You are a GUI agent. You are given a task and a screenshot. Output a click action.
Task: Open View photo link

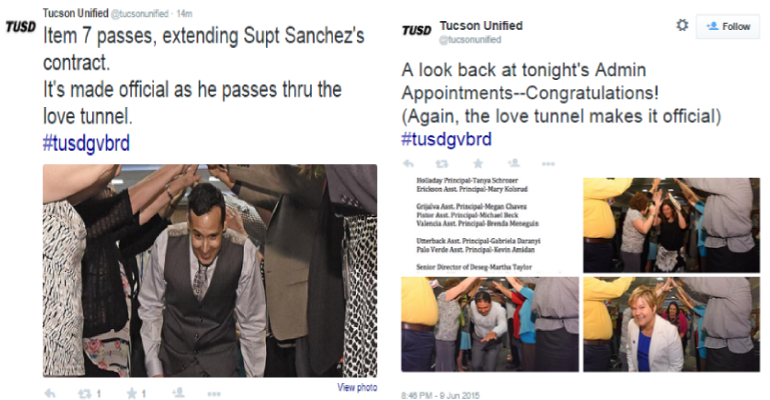357,387
